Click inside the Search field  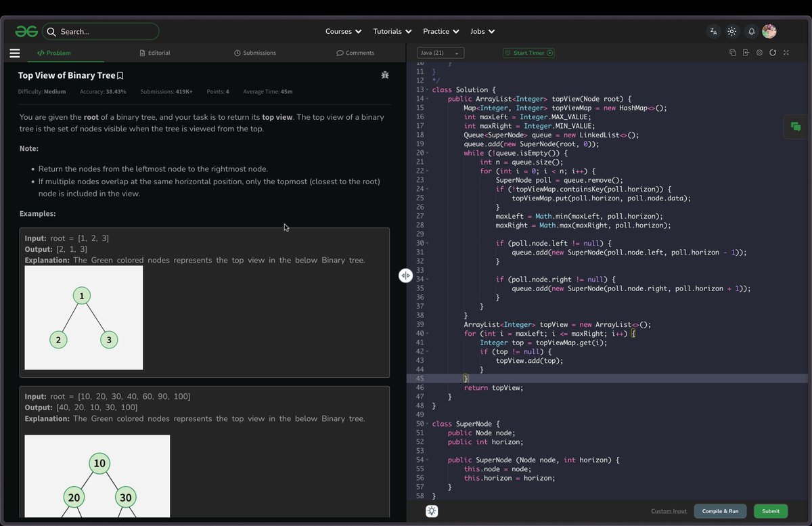(101, 31)
